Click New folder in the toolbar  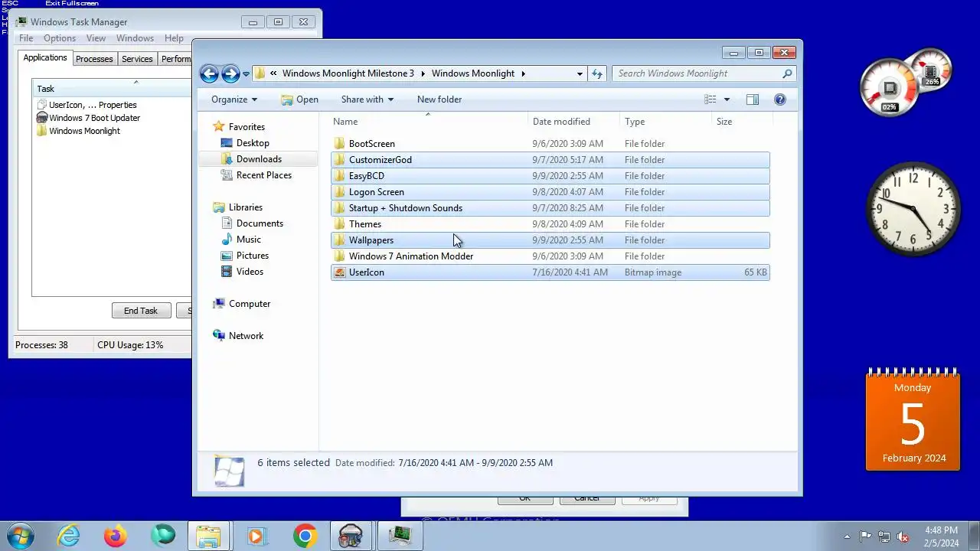pos(439,99)
